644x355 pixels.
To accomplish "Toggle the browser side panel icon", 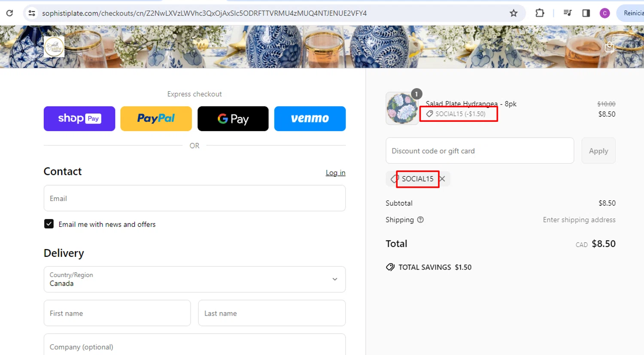I will click(x=586, y=13).
